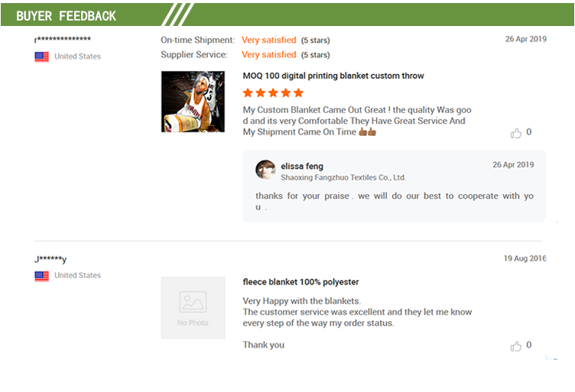Screen dimensions: 575x392
Task: Open MOQ 100 digital printing blanket product
Action: pyautogui.click(x=333, y=76)
